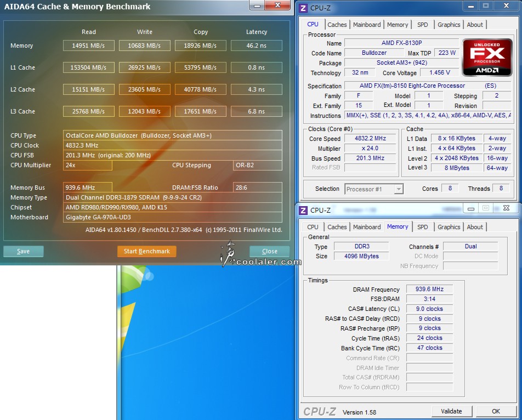Click Memory Read value 14951 MB/s
522x420 pixels.
[x=89, y=46]
